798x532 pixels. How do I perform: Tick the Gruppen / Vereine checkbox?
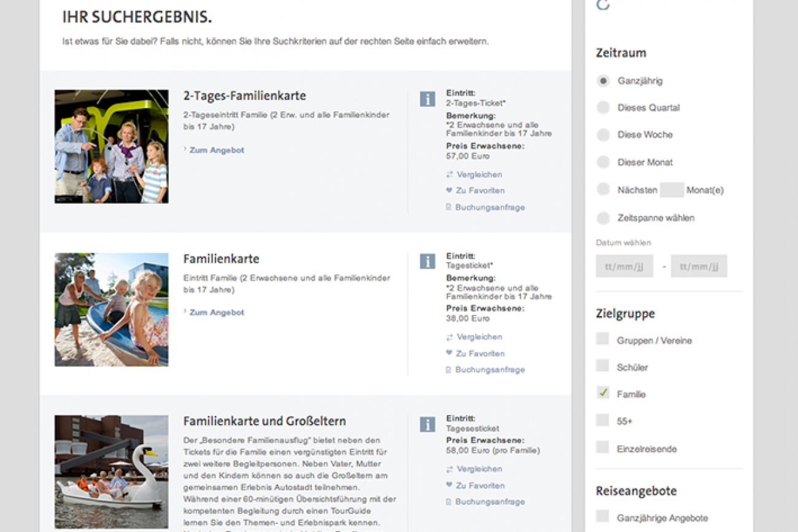[603, 339]
